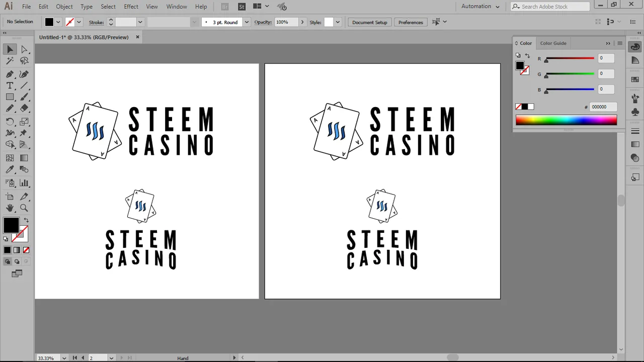Screen dimensions: 644x362
Task: Select the Column Graph tool
Action: 24,183
